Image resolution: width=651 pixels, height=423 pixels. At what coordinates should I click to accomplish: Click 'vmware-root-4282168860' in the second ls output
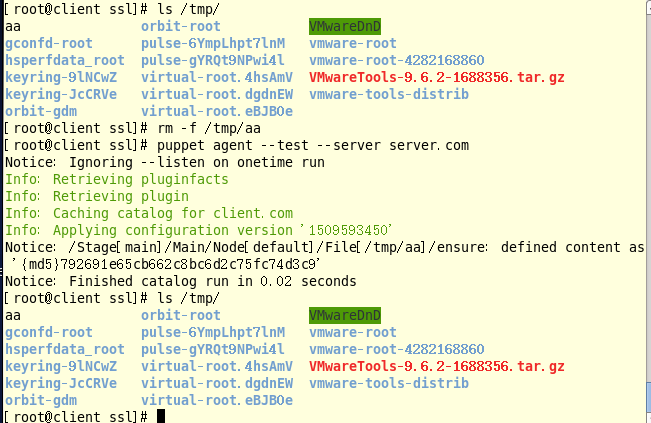point(397,350)
